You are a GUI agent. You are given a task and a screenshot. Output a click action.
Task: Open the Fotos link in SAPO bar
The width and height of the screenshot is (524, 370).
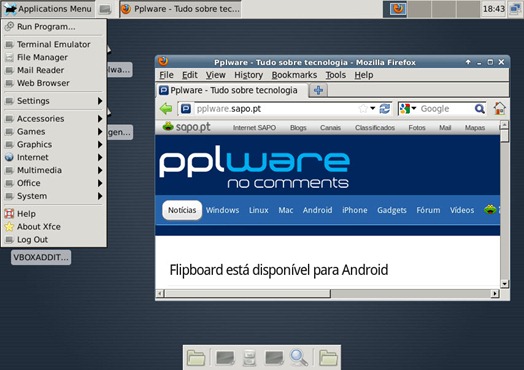[417, 128]
